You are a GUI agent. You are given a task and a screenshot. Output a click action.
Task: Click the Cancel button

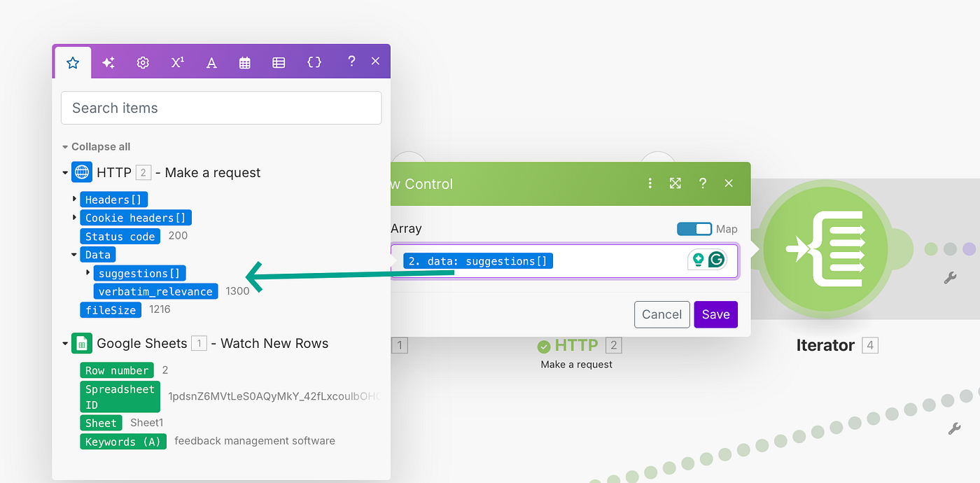click(661, 314)
